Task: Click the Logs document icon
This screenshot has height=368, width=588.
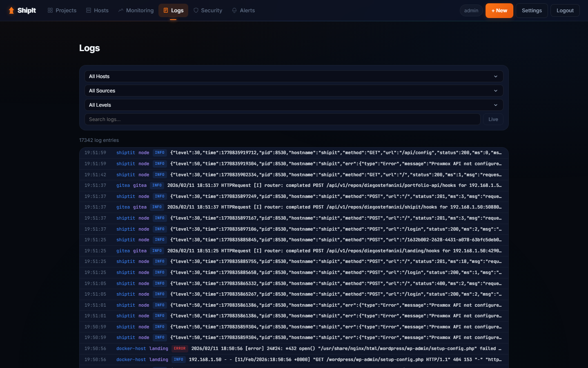Action: click(x=166, y=11)
